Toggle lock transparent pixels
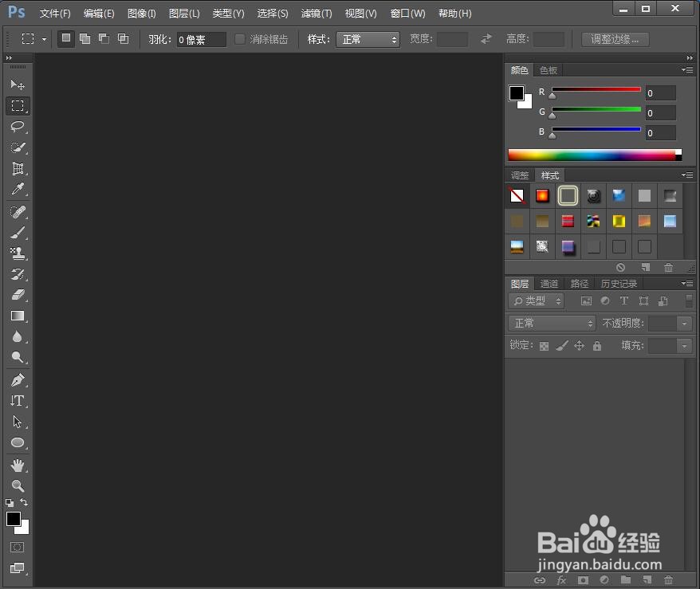Screen dimensions: 700x589 (544, 346)
